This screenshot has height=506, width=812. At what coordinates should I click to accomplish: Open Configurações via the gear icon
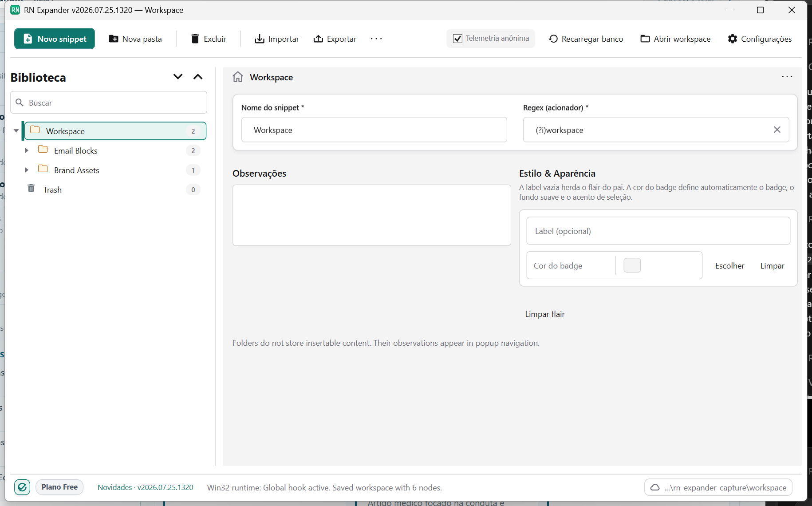pyautogui.click(x=733, y=39)
